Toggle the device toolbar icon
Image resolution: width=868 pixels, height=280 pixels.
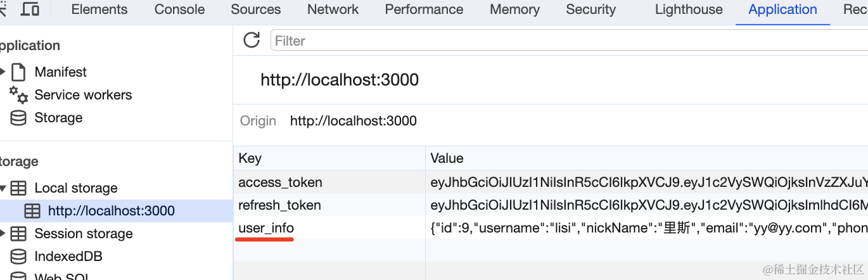tap(30, 10)
